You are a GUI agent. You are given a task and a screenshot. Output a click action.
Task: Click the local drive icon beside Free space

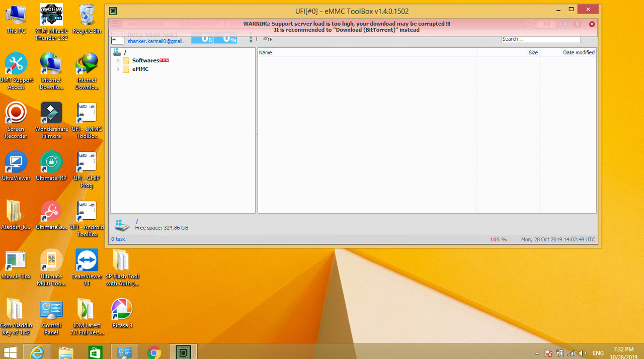[x=122, y=225]
